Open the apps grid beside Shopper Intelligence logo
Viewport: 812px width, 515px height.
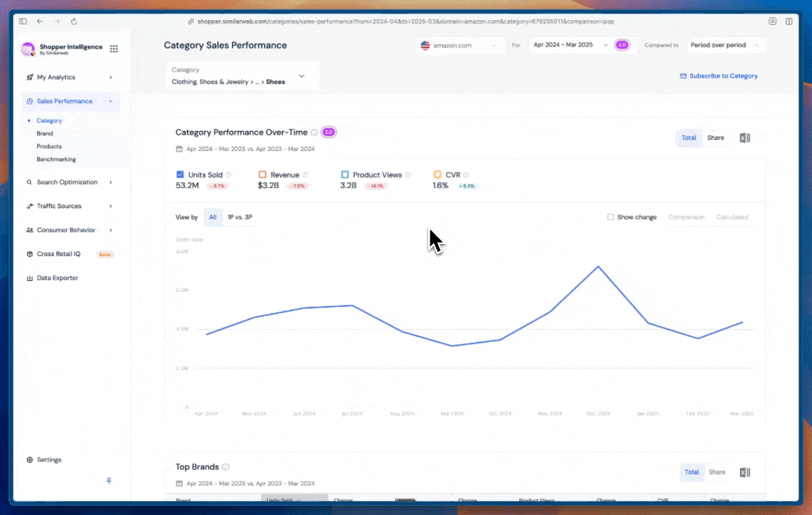tap(114, 49)
